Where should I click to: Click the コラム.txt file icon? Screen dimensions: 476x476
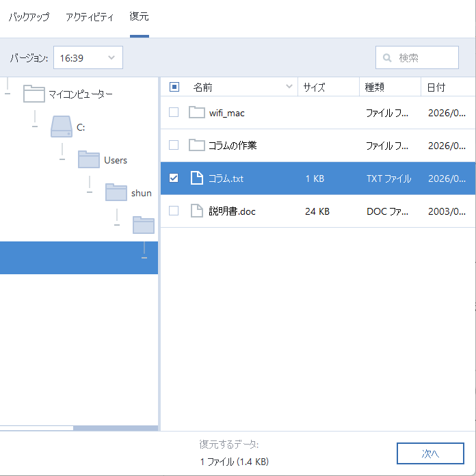click(x=197, y=178)
